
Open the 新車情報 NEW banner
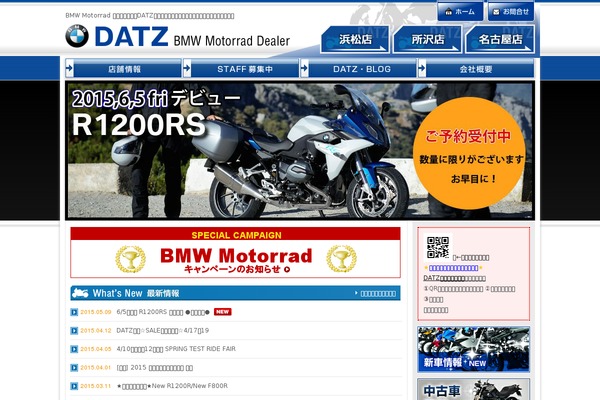473,349
